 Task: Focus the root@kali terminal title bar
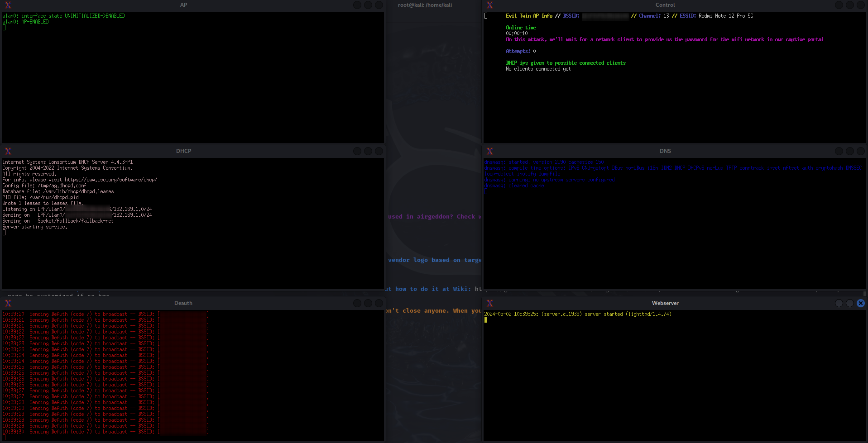tap(425, 5)
